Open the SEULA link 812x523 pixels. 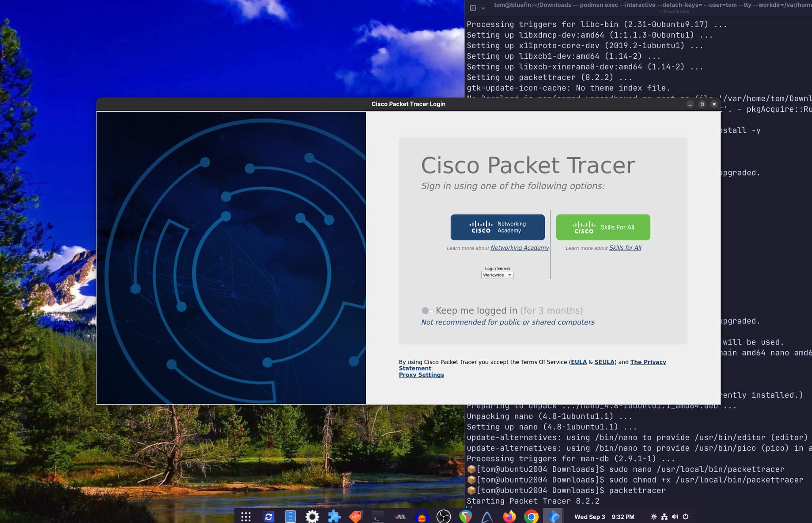coord(604,362)
